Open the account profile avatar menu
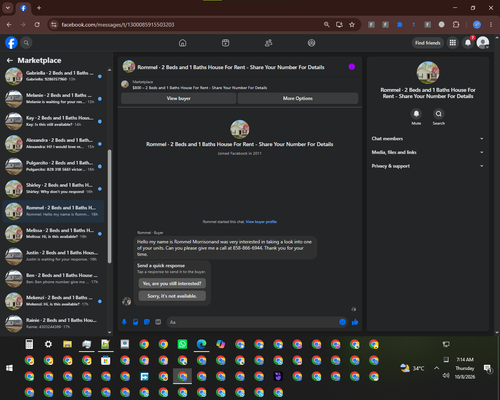Viewport: 500px width, 400px height. point(483,43)
